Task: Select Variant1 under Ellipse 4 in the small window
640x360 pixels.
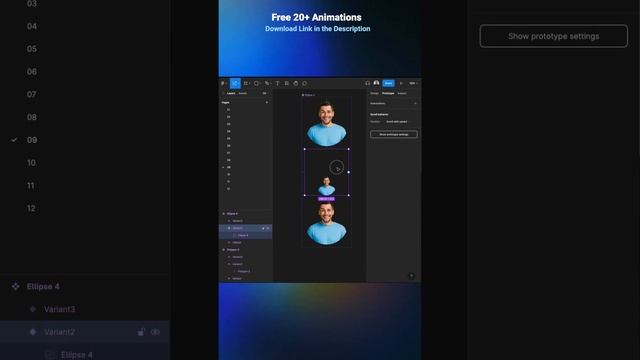Action: [237, 242]
